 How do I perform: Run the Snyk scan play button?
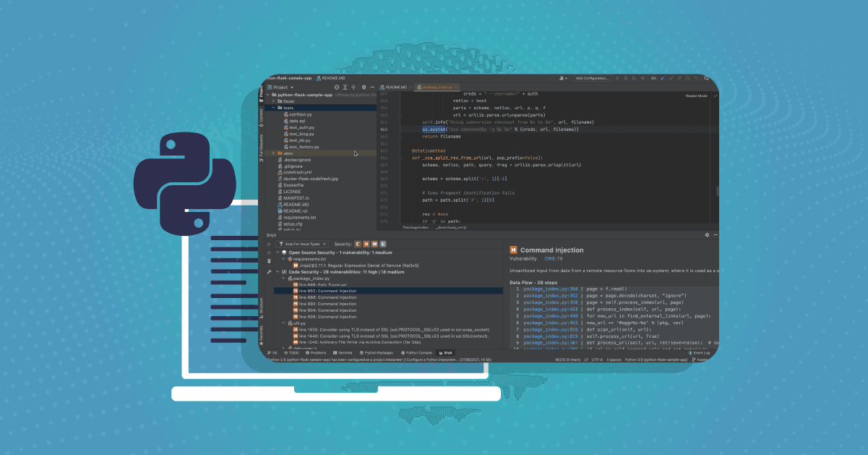click(269, 244)
